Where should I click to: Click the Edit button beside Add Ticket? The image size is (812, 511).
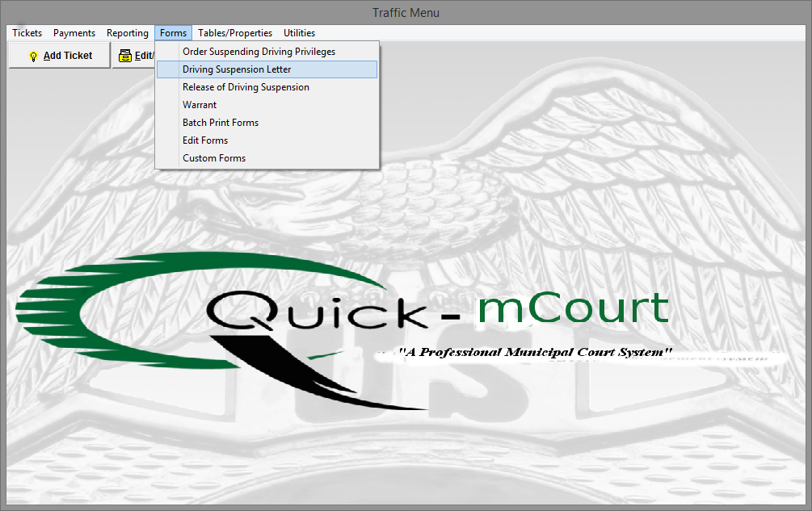click(x=133, y=56)
